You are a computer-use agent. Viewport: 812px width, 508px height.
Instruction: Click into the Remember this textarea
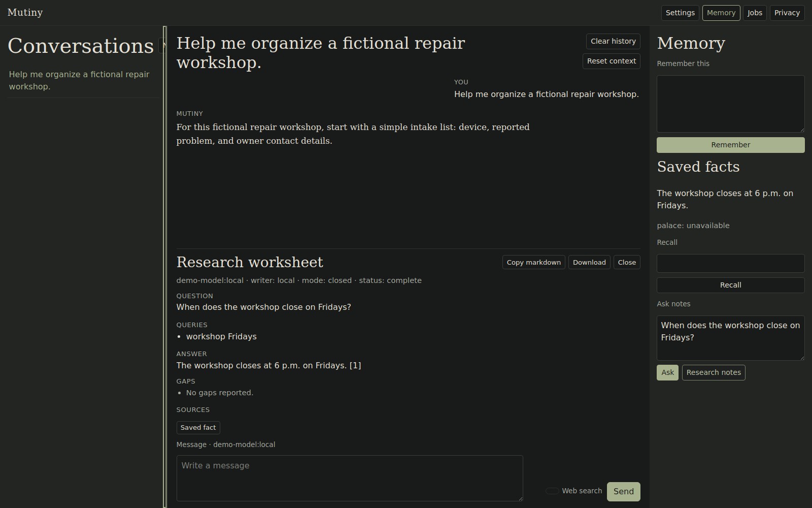pyautogui.click(x=730, y=104)
